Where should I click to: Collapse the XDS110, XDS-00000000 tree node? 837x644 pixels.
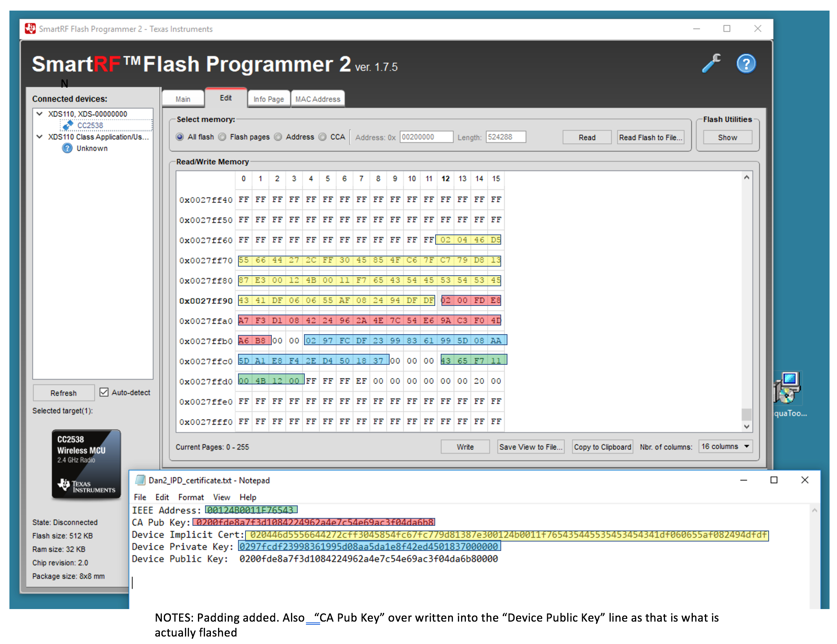(x=39, y=114)
